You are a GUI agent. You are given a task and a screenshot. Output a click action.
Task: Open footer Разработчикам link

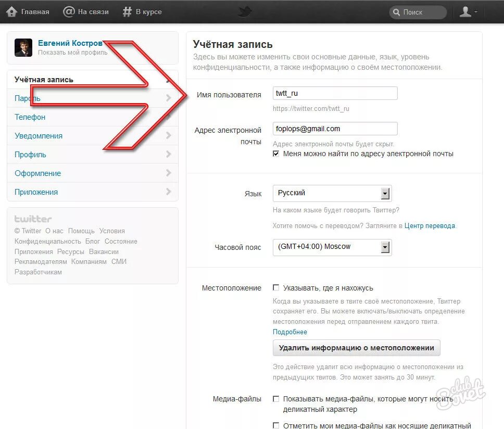[x=38, y=272]
